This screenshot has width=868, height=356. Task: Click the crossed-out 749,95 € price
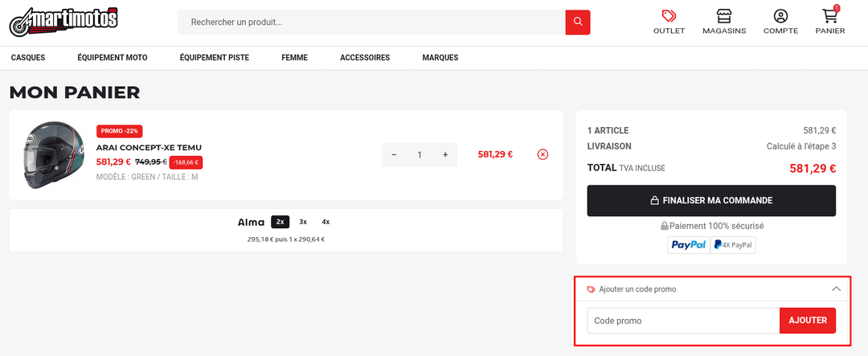(151, 162)
